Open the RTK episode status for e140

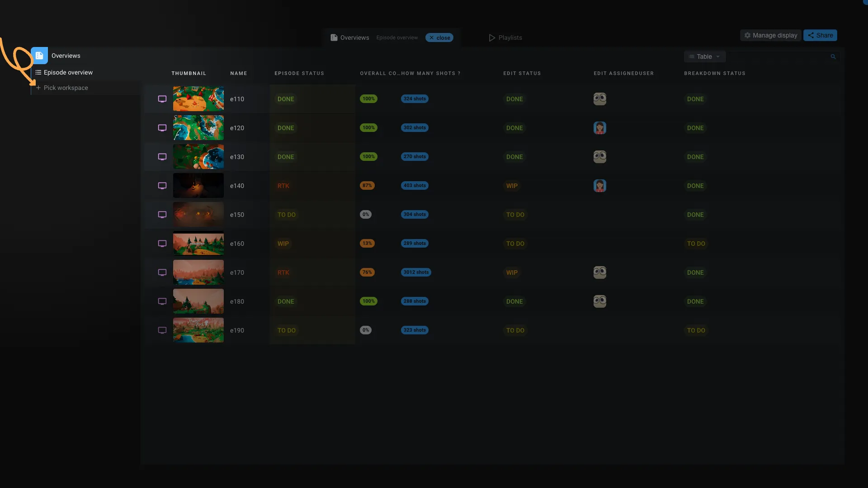pyautogui.click(x=283, y=186)
